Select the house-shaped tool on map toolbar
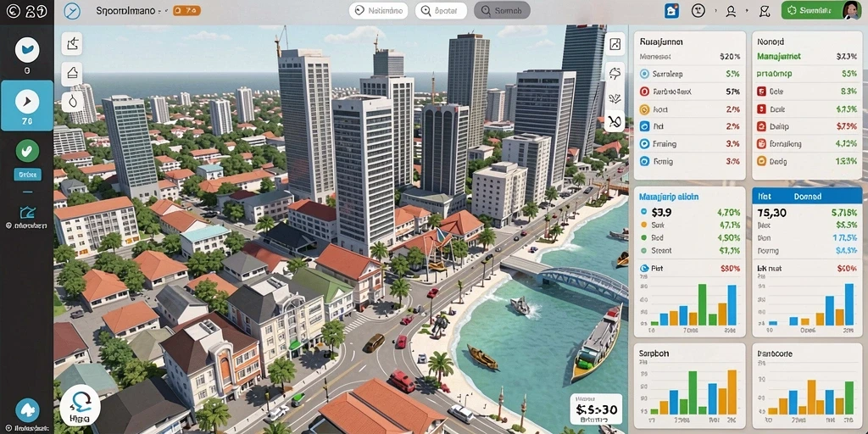Screen dimensions: 868x434 tap(72, 73)
